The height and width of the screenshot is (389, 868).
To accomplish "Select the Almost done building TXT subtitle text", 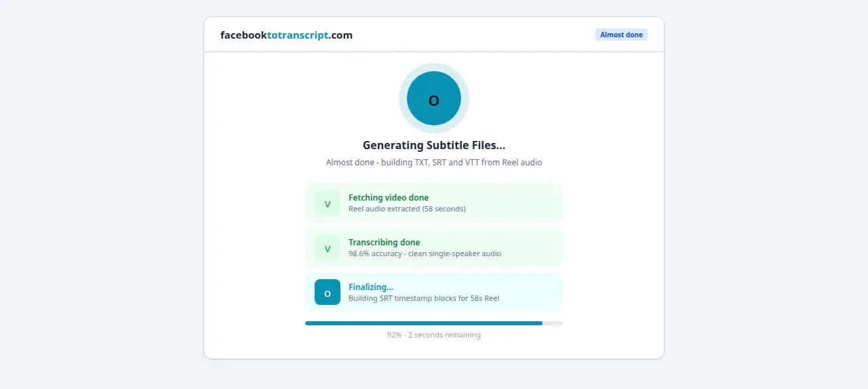I will pyautogui.click(x=434, y=163).
